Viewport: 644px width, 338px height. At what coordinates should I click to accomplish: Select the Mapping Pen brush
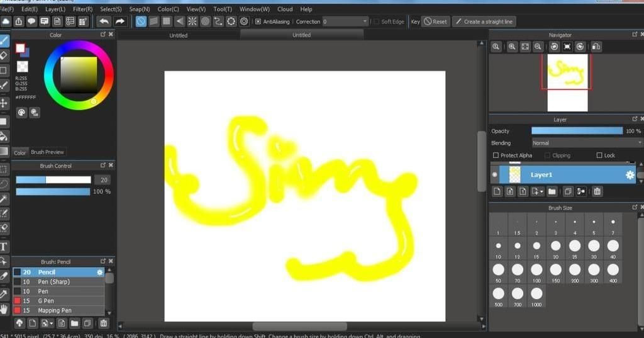coord(58,310)
